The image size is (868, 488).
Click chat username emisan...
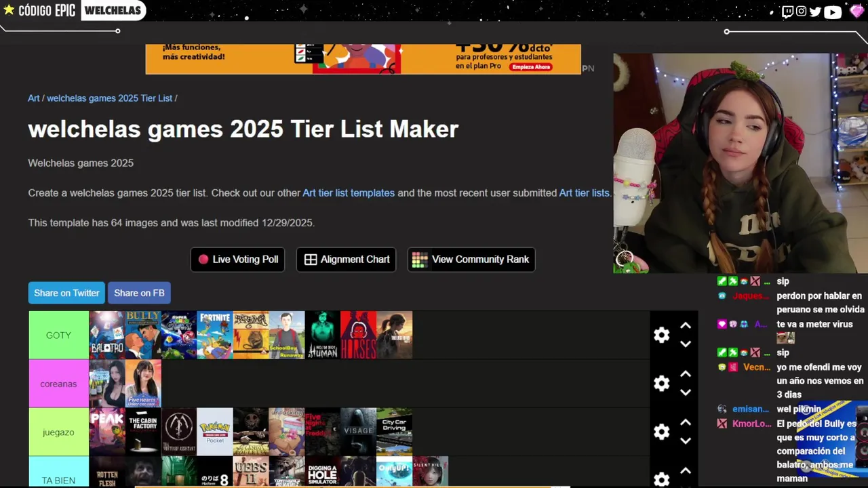pos(751,409)
